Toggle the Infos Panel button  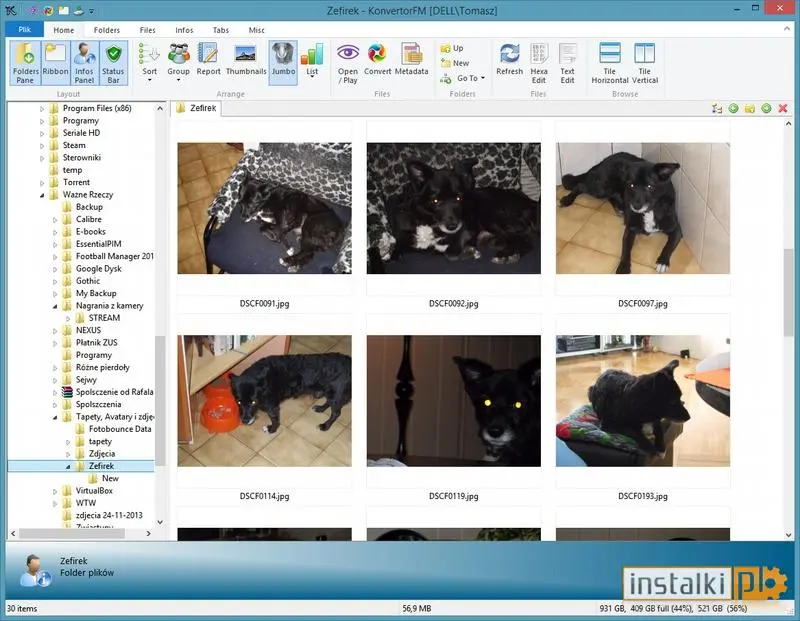click(x=84, y=63)
